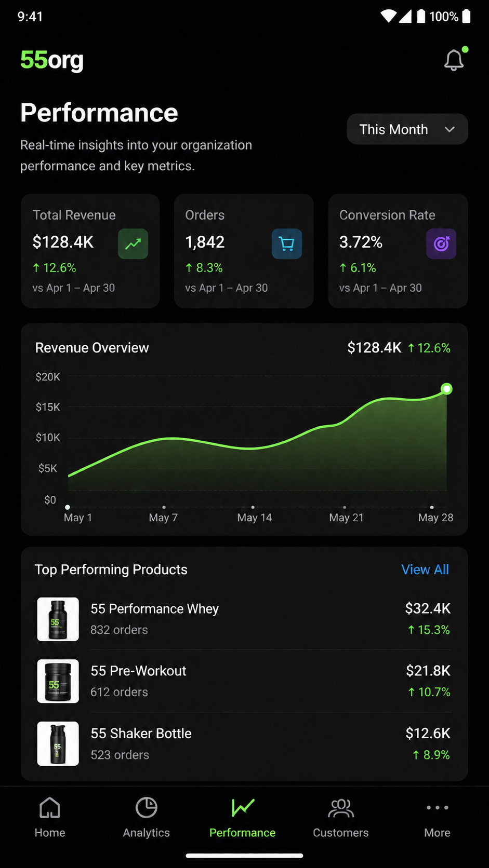Open the notifications bell
This screenshot has height=868, width=489.
click(x=454, y=60)
